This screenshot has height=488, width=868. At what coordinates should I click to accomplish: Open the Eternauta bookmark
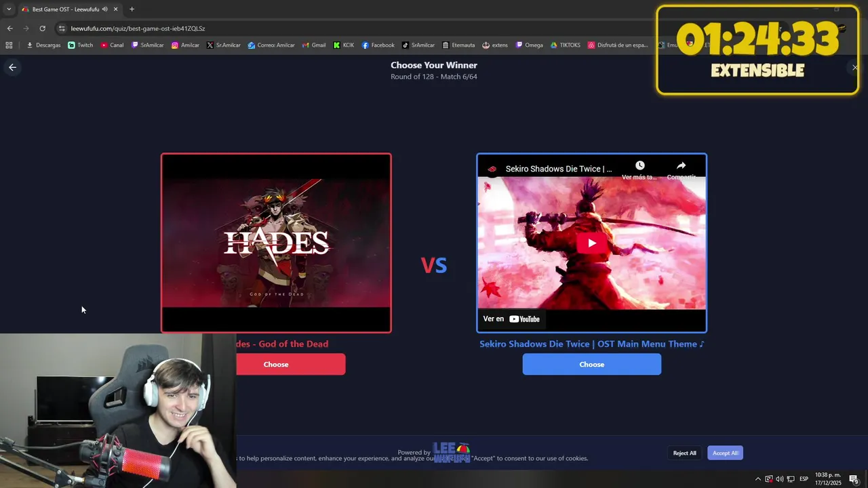pyautogui.click(x=458, y=45)
